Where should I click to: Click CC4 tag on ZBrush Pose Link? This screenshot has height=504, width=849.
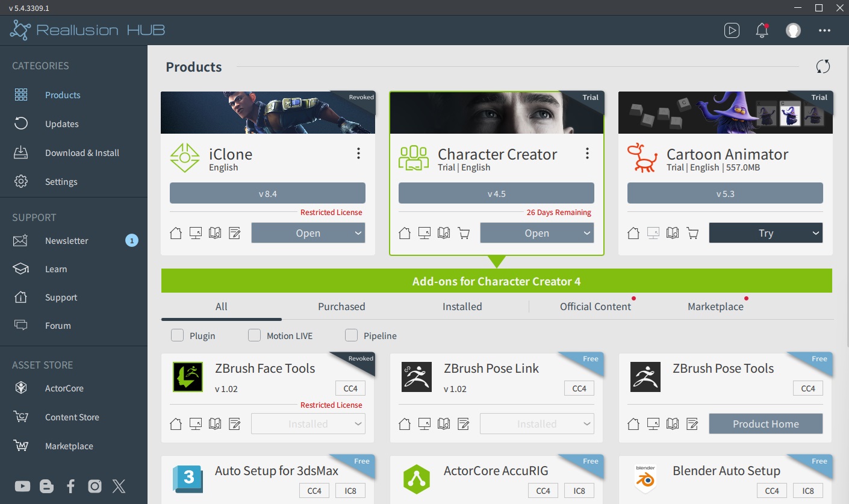579,388
